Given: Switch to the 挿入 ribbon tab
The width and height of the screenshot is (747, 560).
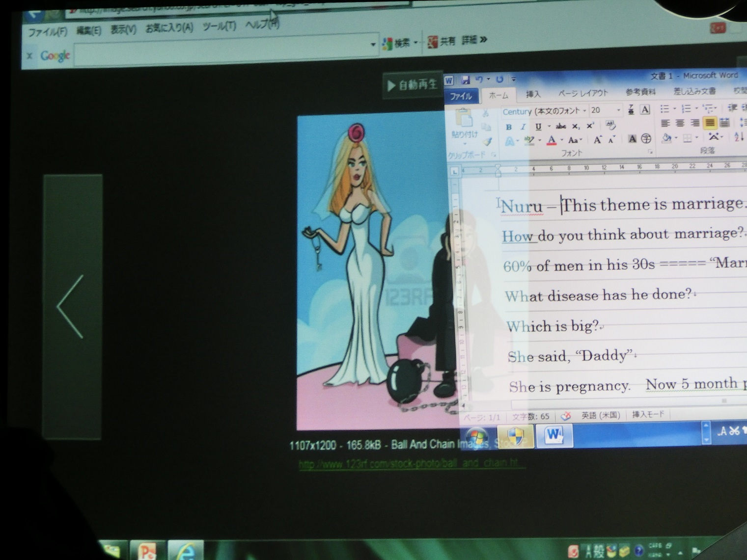Looking at the screenshot, I should (533, 94).
